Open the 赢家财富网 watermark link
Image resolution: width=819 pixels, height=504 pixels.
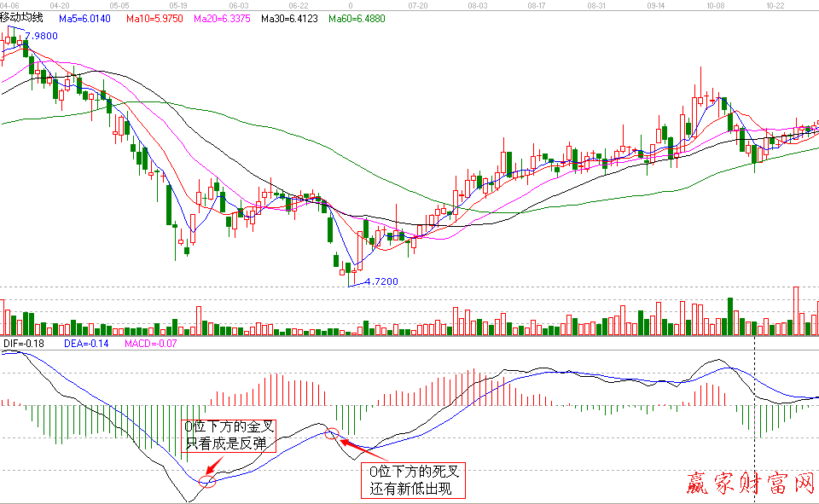tap(749, 484)
